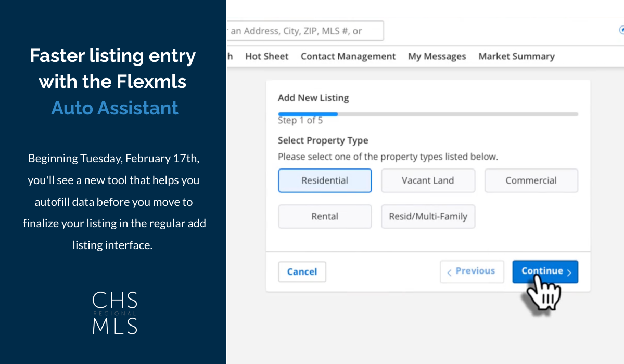Open My Messages from the menu bar
Screen dimensions: 624x364
437,56
